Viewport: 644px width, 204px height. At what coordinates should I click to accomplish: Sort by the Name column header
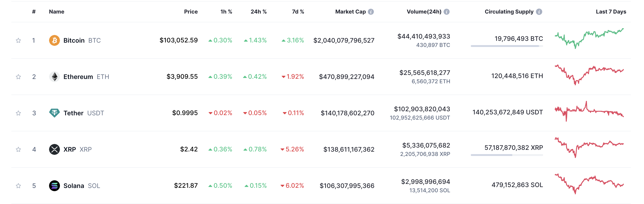(x=57, y=12)
